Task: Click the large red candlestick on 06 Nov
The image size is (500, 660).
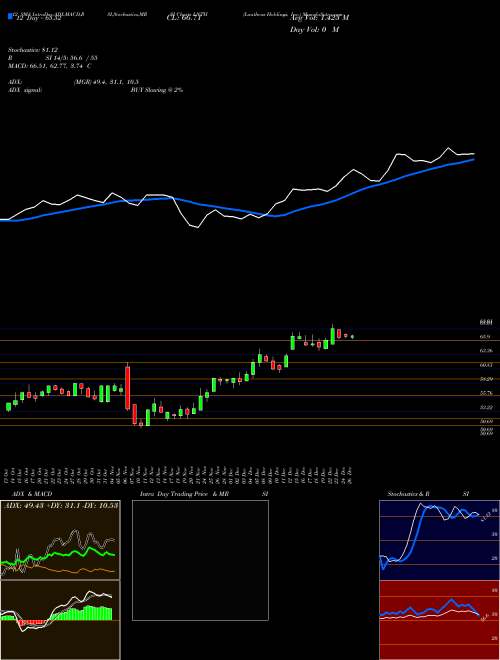Action: coord(128,388)
